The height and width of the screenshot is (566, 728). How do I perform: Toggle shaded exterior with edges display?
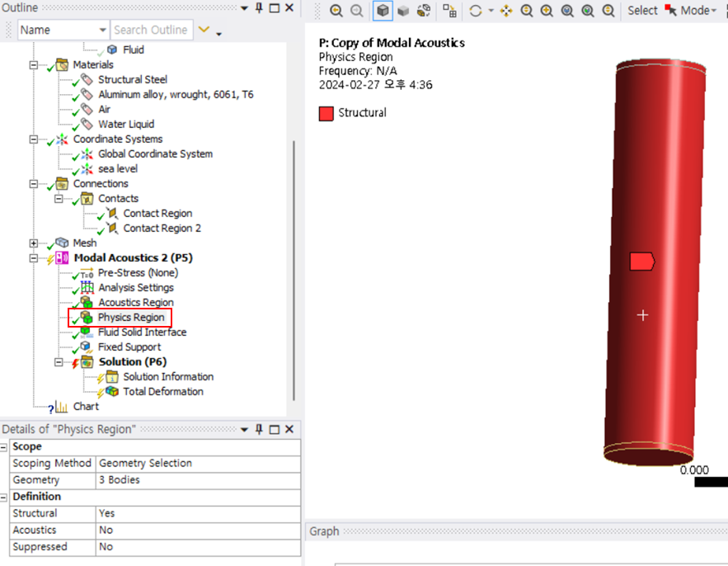click(383, 11)
